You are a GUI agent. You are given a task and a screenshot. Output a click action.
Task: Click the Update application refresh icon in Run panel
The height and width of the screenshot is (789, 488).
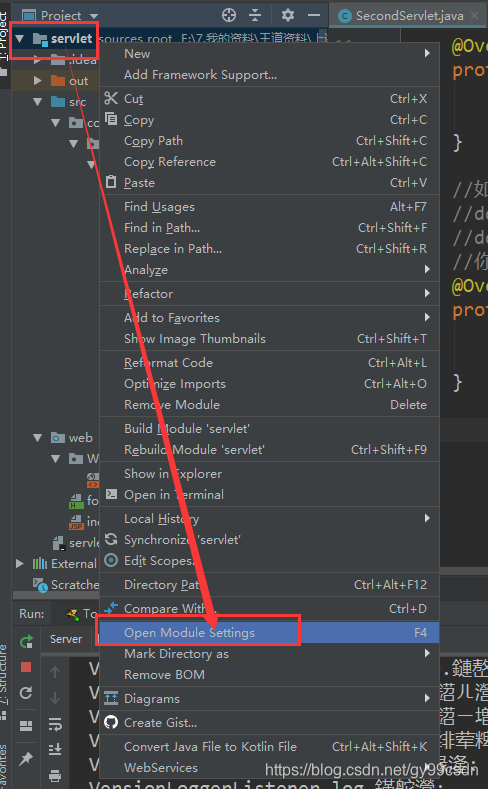[x=26, y=693]
